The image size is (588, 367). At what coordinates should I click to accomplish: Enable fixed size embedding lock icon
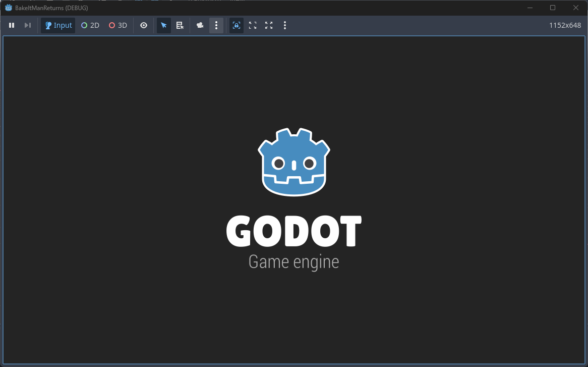(x=236, y=25)
